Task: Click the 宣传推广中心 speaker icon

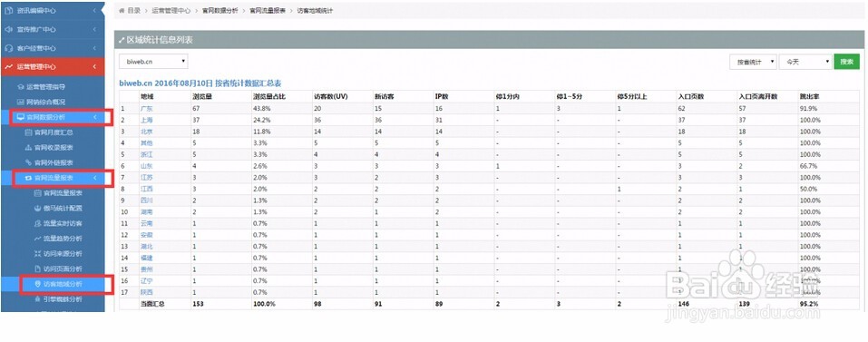Action: pyautogui.click(x=8, y=29)
